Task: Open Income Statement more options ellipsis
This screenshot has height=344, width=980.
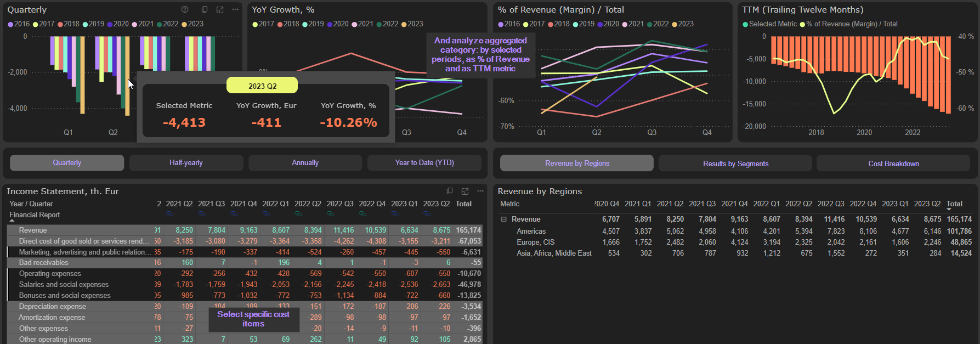Action: (480, 191)
